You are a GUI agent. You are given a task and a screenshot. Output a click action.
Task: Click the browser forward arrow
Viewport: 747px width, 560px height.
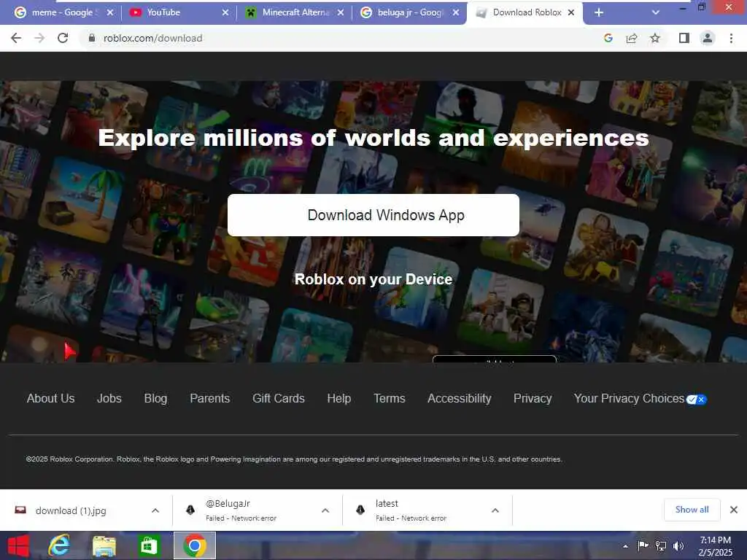click(x=39, y=38)
